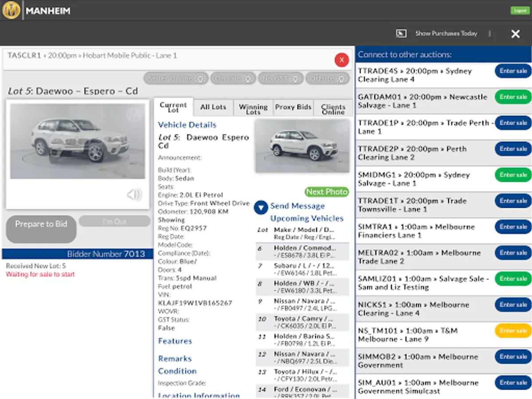This screenshot has width=532, height=399.
Task: Expand the Remarks section
Action: point(175,359)
